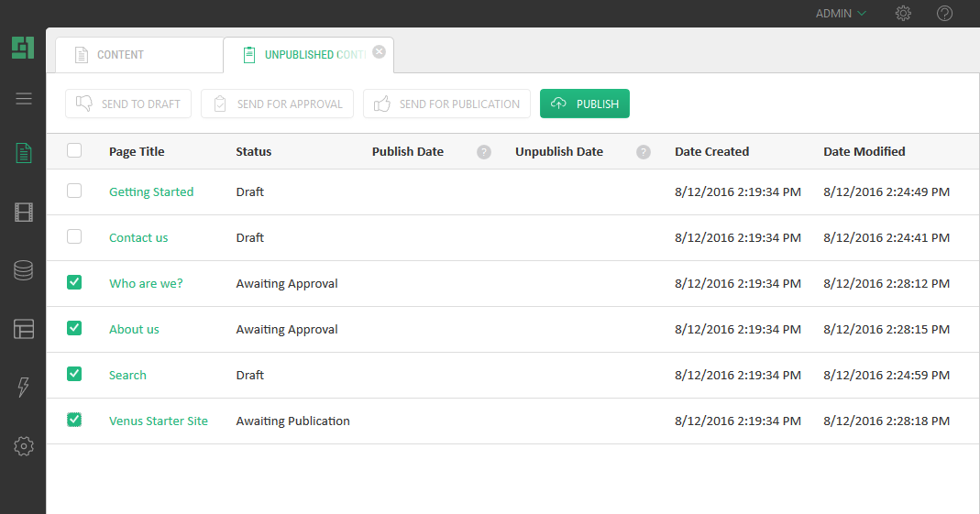Sort by Date Modified column header
The width and height of the screenshot is (980, 514).
tap(864, 152)
